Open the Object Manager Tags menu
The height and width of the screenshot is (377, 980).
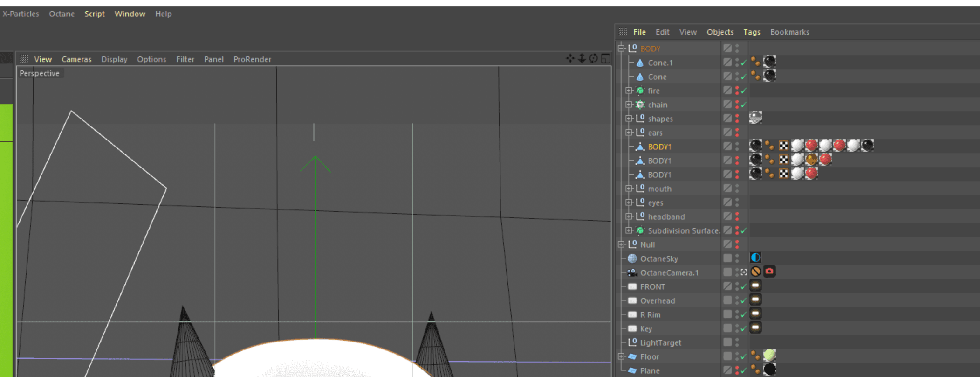[x=752, y=32]
